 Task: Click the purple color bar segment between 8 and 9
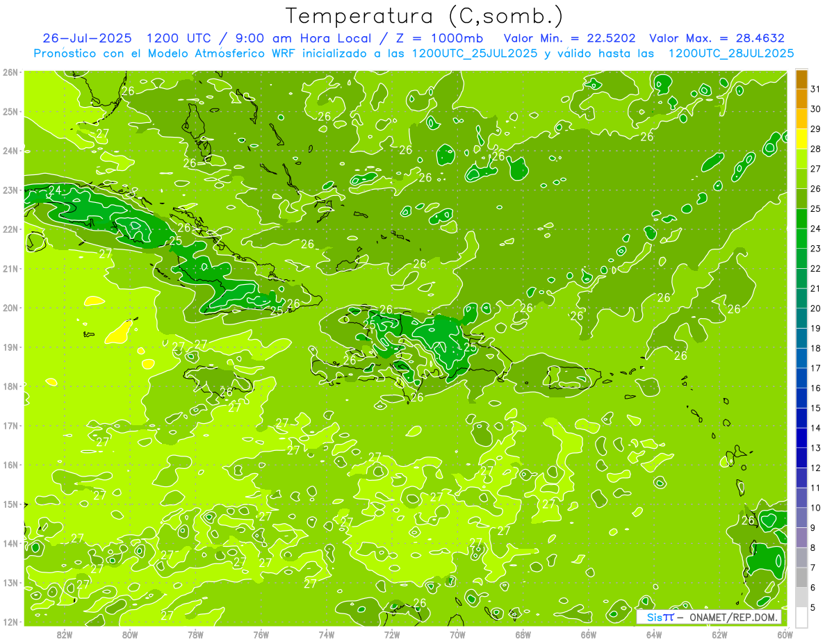801,537
